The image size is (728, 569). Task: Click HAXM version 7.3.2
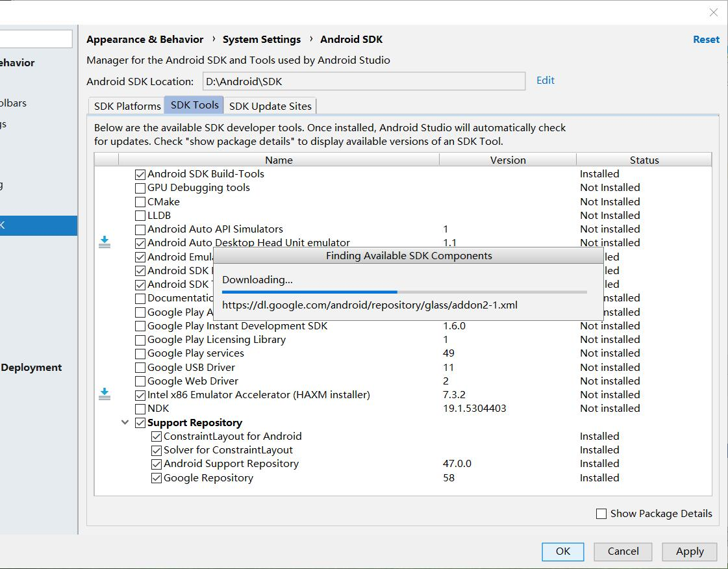coord(454,395)
